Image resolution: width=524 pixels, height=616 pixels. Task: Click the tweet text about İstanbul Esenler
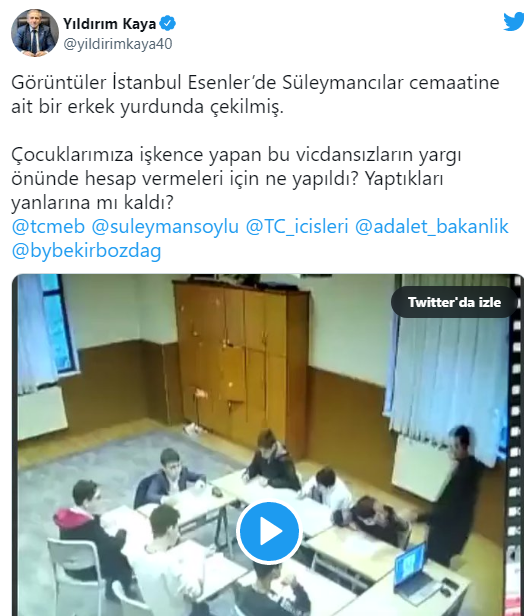click(x=255, y=94)
